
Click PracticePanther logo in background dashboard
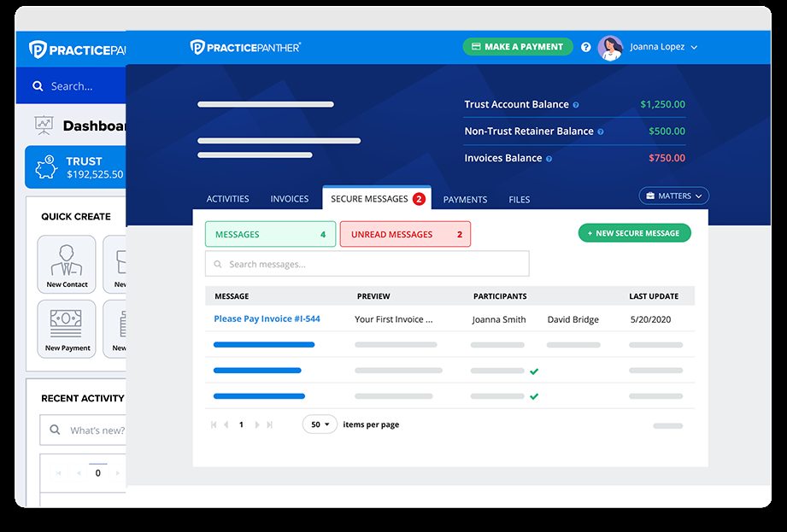point(77,50)
